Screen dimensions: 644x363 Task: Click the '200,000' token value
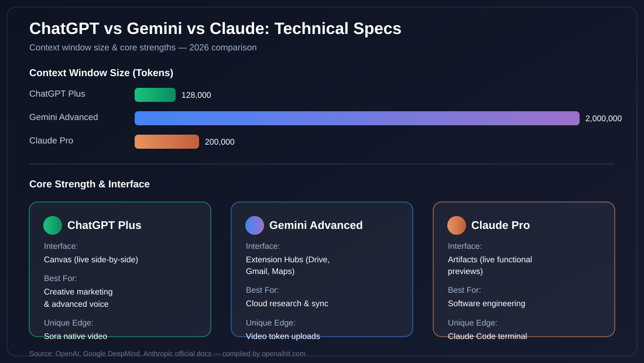[x=220, y=142]
